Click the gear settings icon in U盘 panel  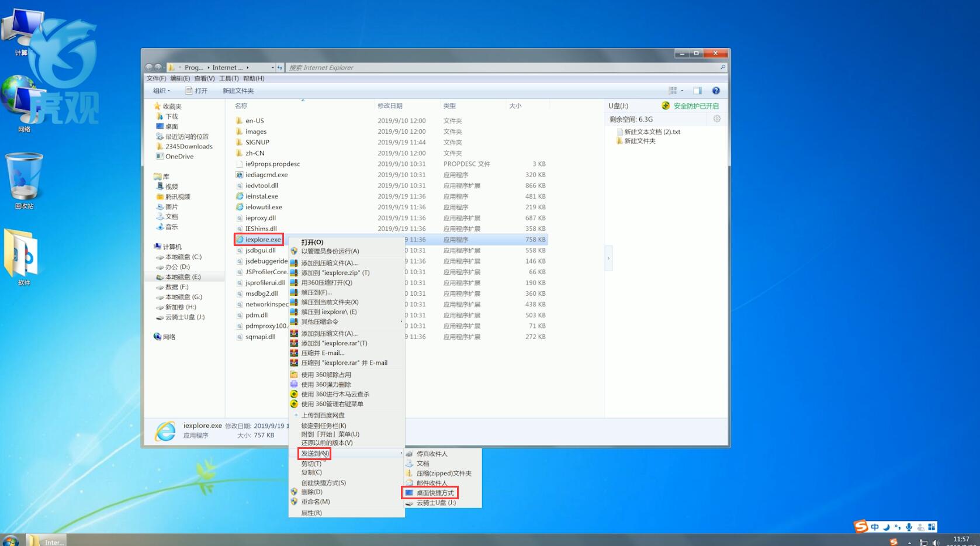point(717,119)
